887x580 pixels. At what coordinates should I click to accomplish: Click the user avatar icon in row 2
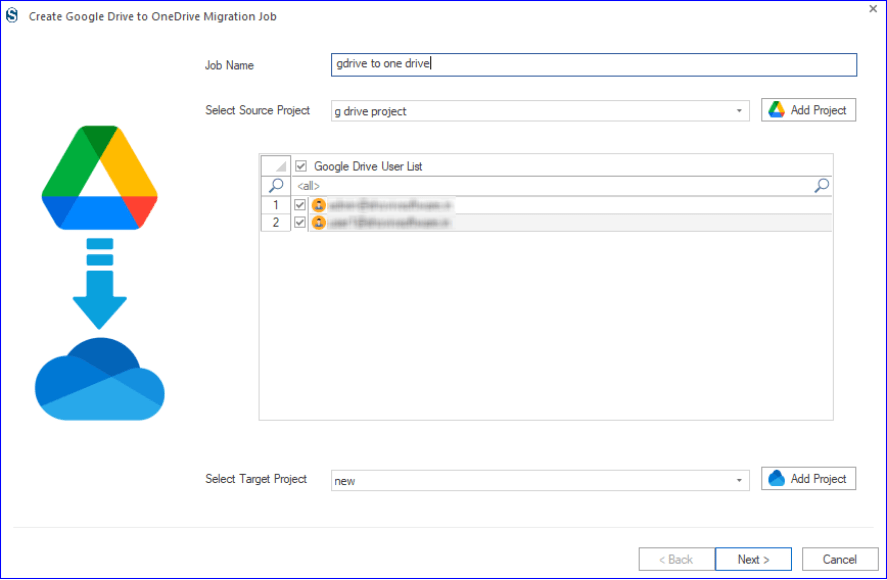point(318,222)
